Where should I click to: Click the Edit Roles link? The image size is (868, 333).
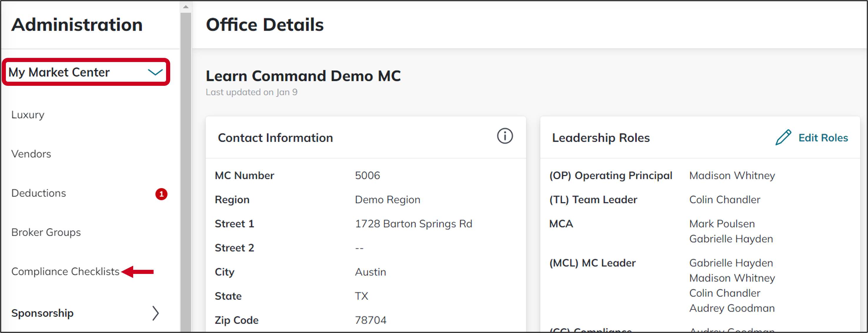(823, 138)
